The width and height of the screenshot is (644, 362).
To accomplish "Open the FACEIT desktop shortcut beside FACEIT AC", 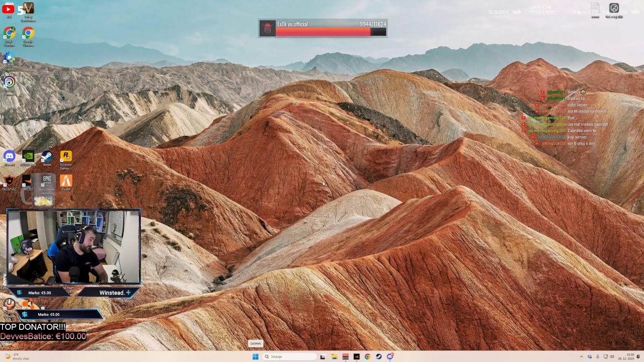I will point(28,183).
